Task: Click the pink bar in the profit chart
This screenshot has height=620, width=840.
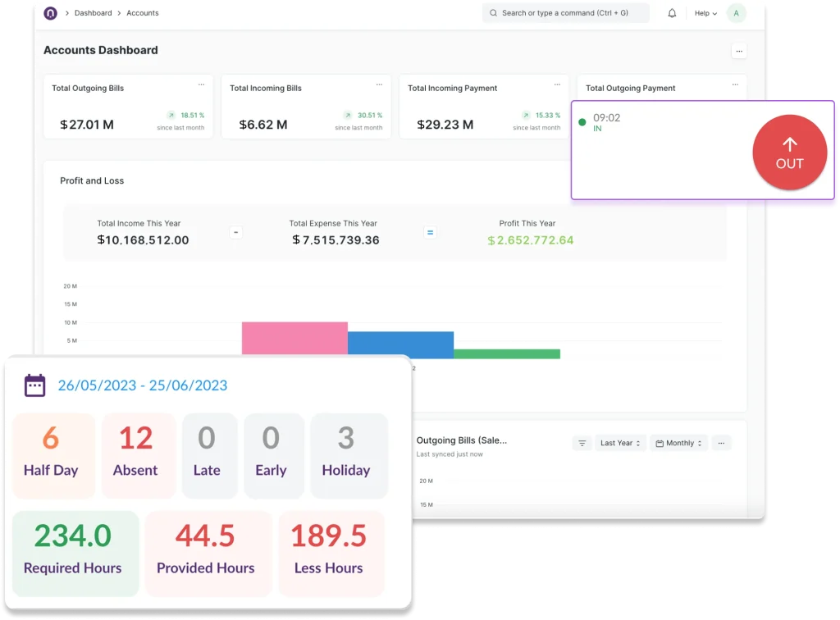Action: click(x=294, y=338)
